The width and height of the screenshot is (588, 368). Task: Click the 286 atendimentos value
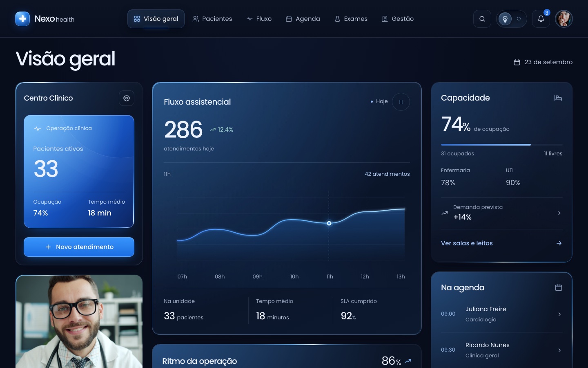[183, 130]
